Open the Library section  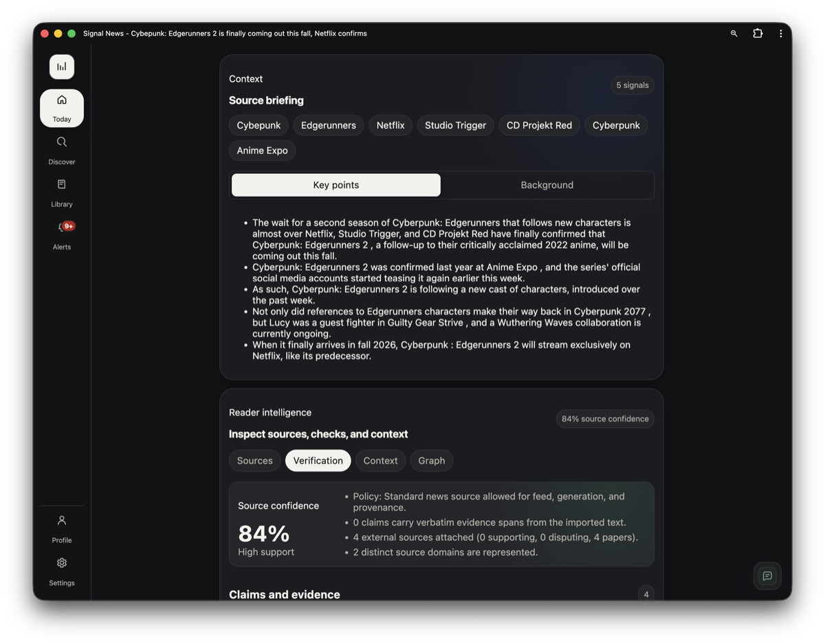tap(62, 193)
